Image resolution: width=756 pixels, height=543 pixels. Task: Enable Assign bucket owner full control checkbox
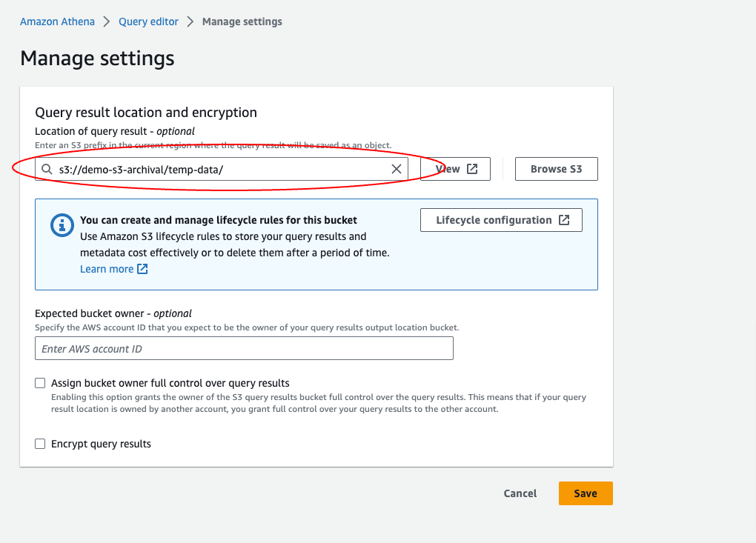(x=40, y=383)
